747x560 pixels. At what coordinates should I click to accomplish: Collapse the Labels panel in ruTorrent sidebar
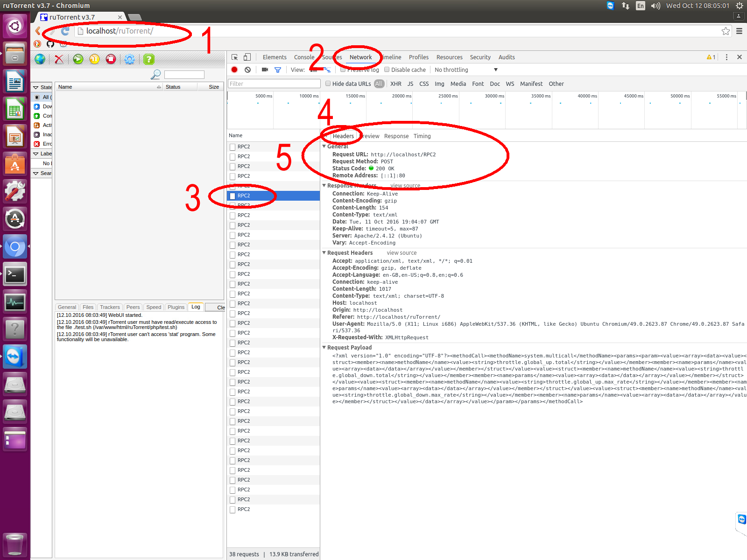(35, 154)
